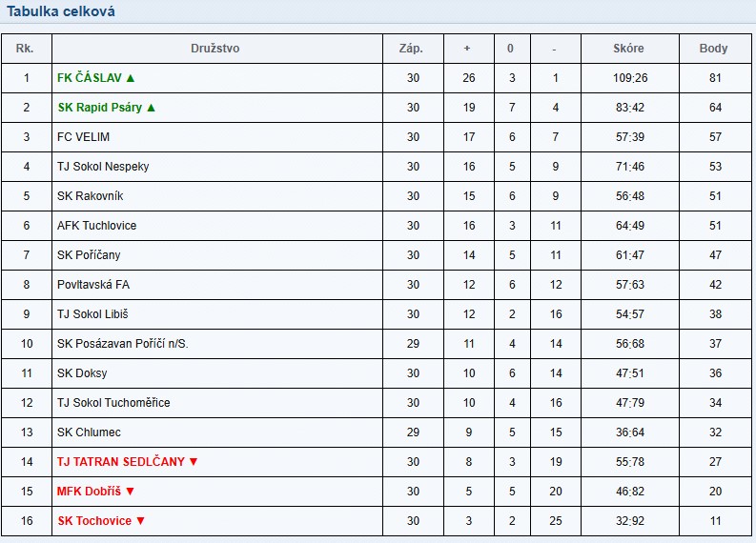
Task: Open the SK Rapid Psáry team page
Action: [x=100, y=108]
